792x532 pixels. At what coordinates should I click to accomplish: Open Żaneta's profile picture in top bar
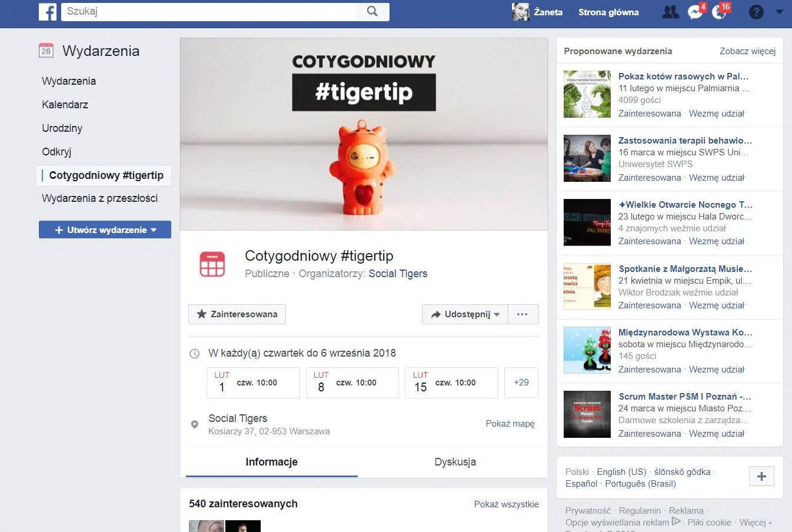tap(520, 12)
